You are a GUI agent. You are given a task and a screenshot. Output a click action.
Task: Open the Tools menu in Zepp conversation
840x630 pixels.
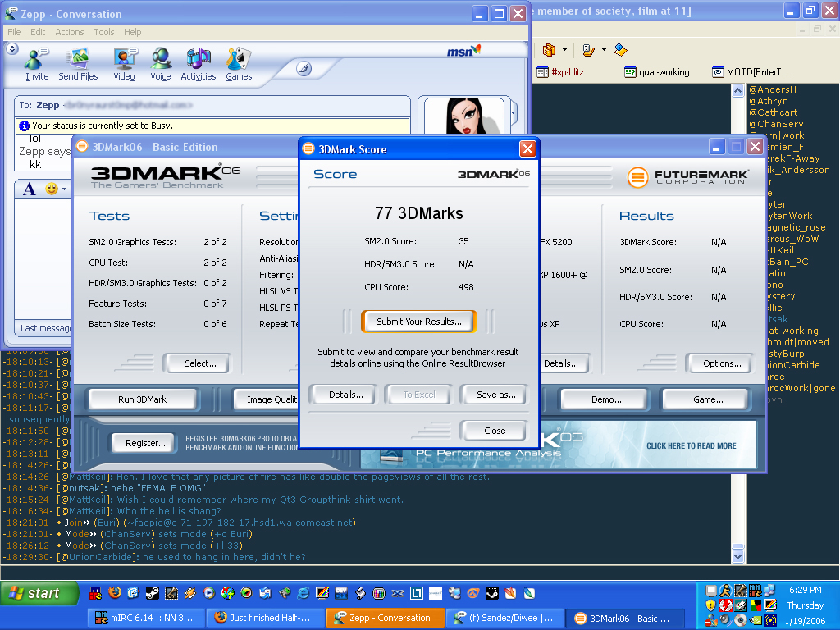[x=104, y=32]
